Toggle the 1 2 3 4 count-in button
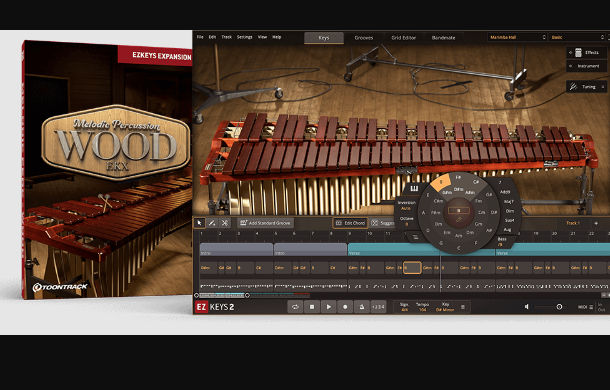 click(378, 307)
